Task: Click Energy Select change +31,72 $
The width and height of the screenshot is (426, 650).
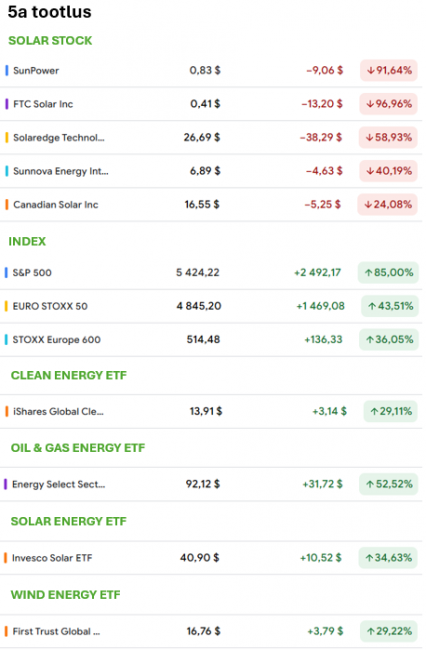Action: [x=322, y=484]
